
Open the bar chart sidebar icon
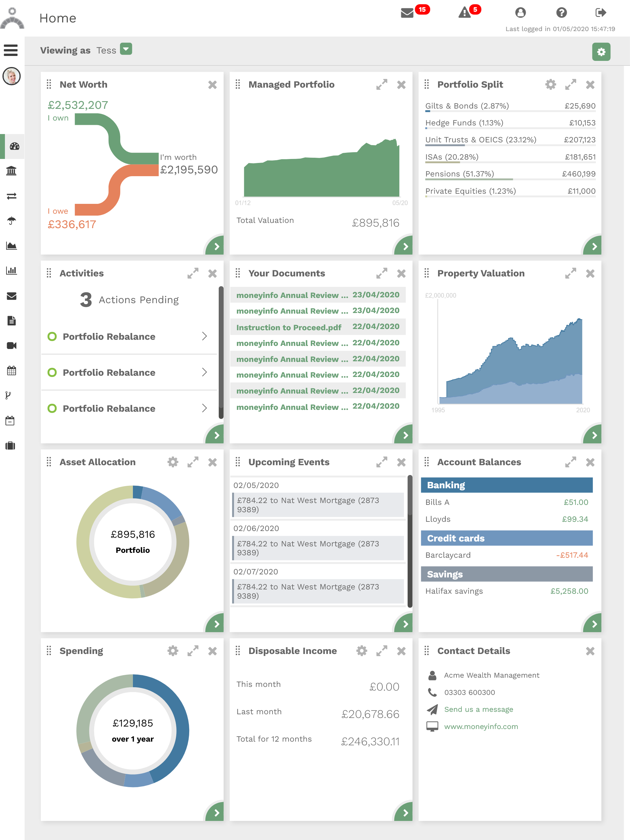click(x=11, y=270)
